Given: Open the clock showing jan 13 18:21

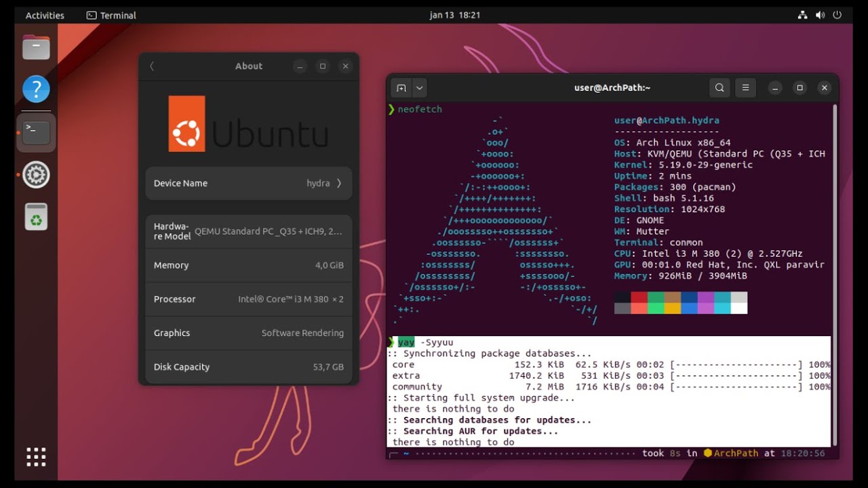Looking at the screenshot, I should coord(455,15).
